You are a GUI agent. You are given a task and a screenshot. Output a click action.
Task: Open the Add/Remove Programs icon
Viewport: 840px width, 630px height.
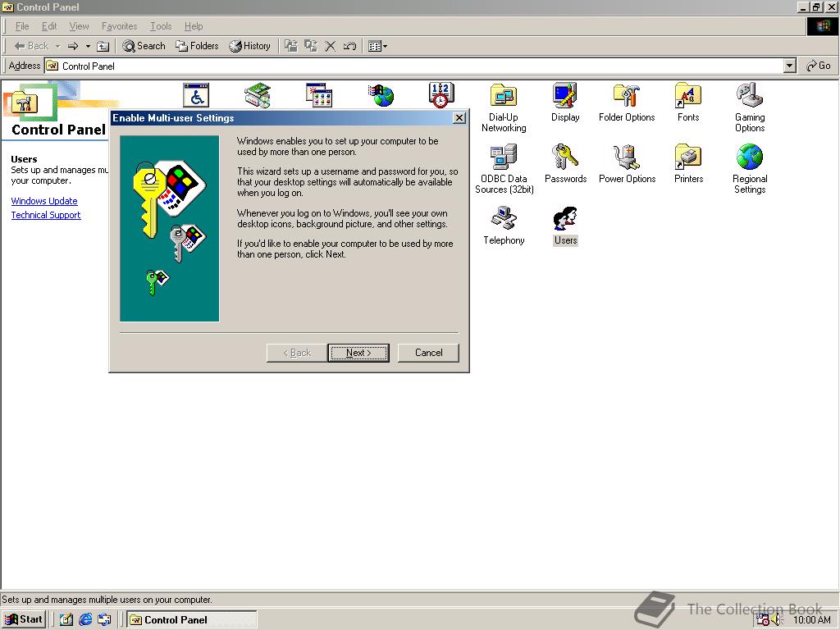319,95
